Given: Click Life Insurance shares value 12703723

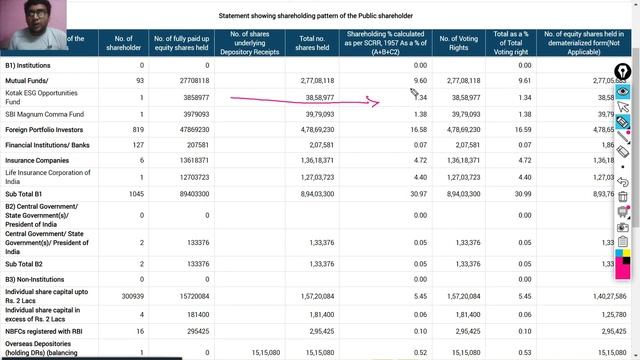Looking at the screenshot, I should point(194,177).
